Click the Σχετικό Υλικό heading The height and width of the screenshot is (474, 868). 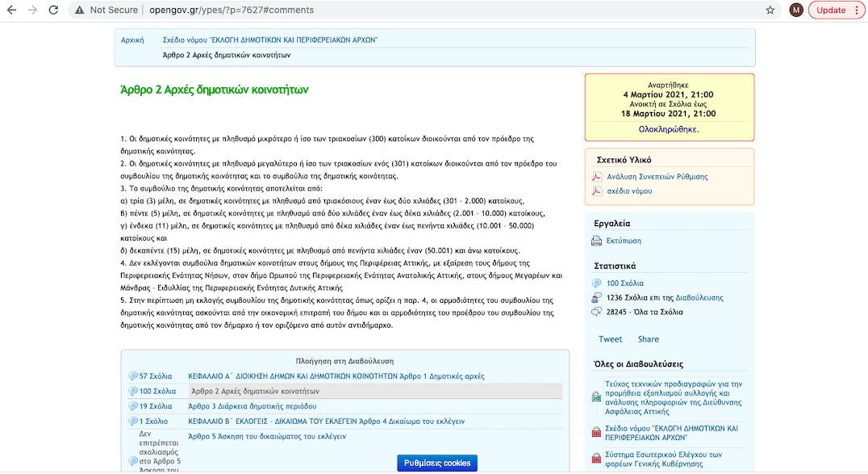[x=624, y=160]
